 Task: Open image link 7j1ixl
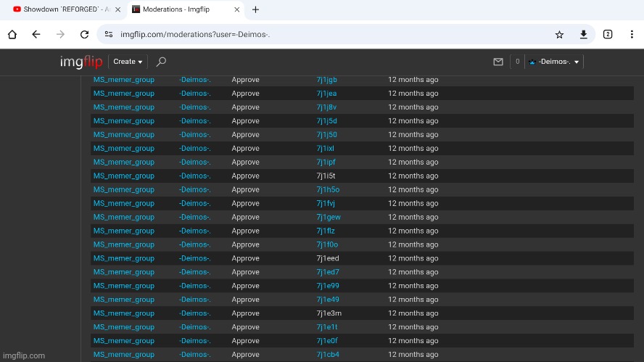[x=326, y=148]
